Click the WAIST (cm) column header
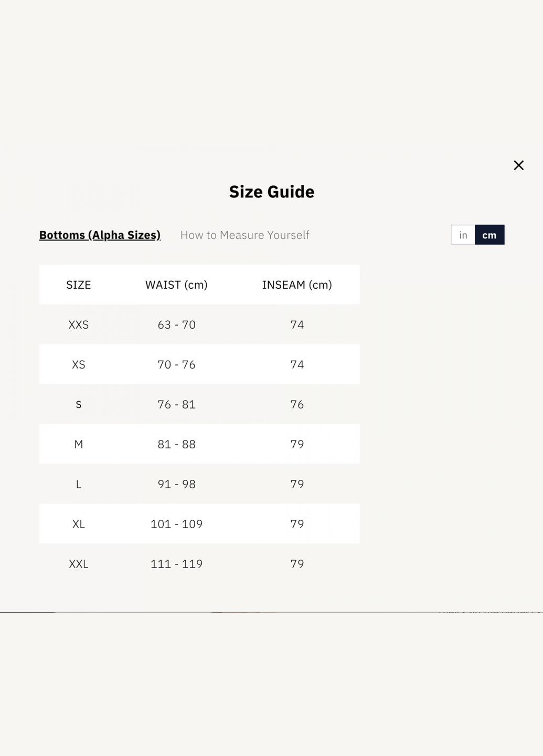The width and height of the screenshot is (543, 756). click(x=176, y=285)
